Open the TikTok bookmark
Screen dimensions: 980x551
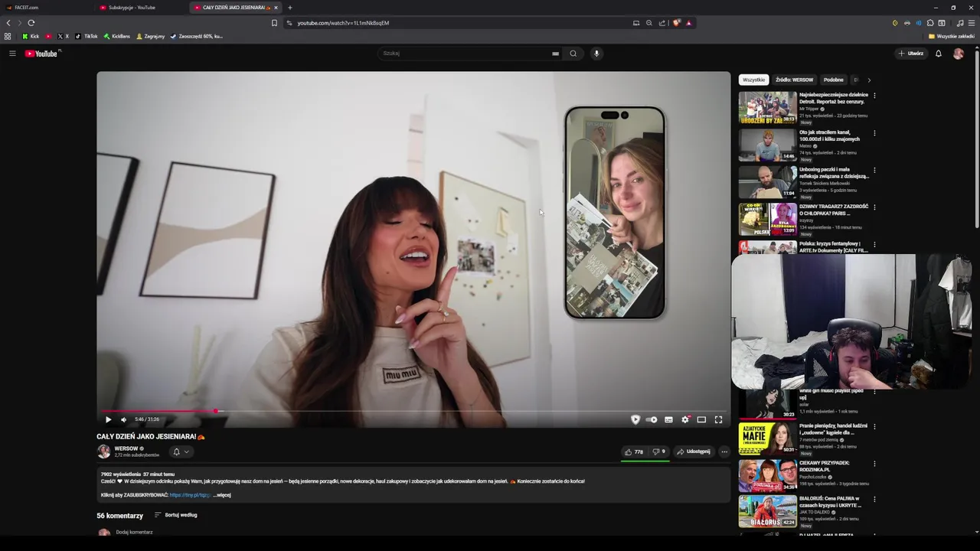point(87,36)
